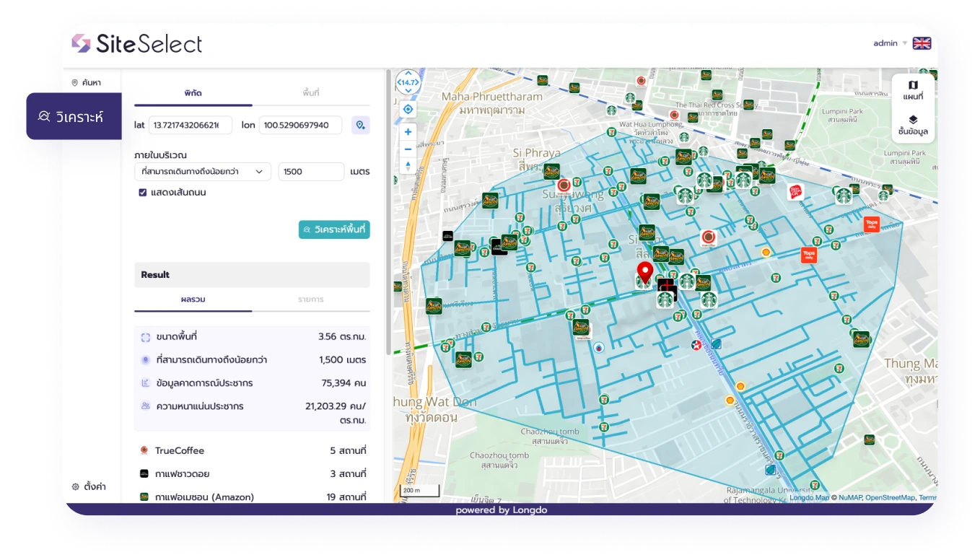The height and width of the screenshot is (560, 980).
Task: Click the lon coordinate input field
Action: [302, 125]
